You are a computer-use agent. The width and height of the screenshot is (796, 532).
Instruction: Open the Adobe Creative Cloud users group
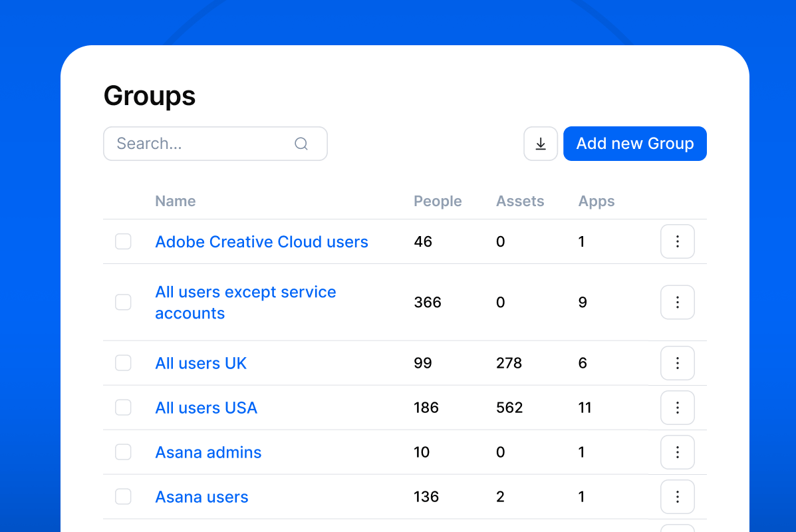261,241
